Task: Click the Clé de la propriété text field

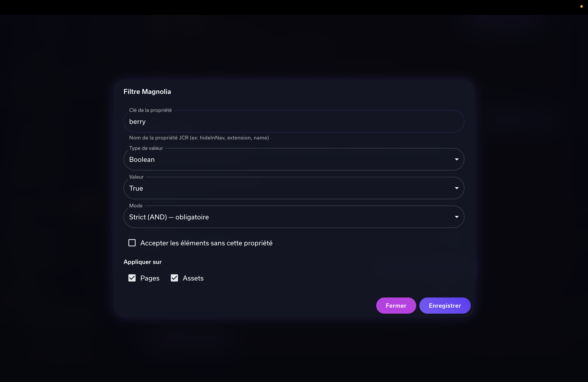Action: (294, 121)
